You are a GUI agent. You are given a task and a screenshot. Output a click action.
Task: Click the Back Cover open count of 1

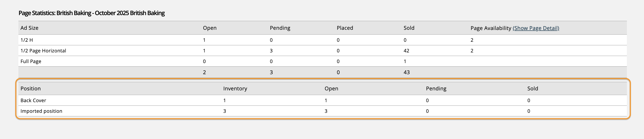pos(326,100)
